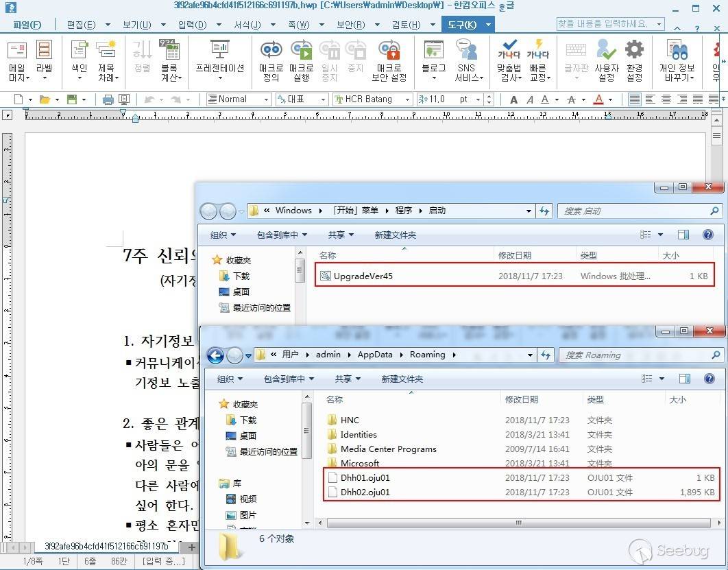Go back in the Roaming explorer window
Image resolution: width=728 pixels, height=570 pixels.
click(215, 355)
